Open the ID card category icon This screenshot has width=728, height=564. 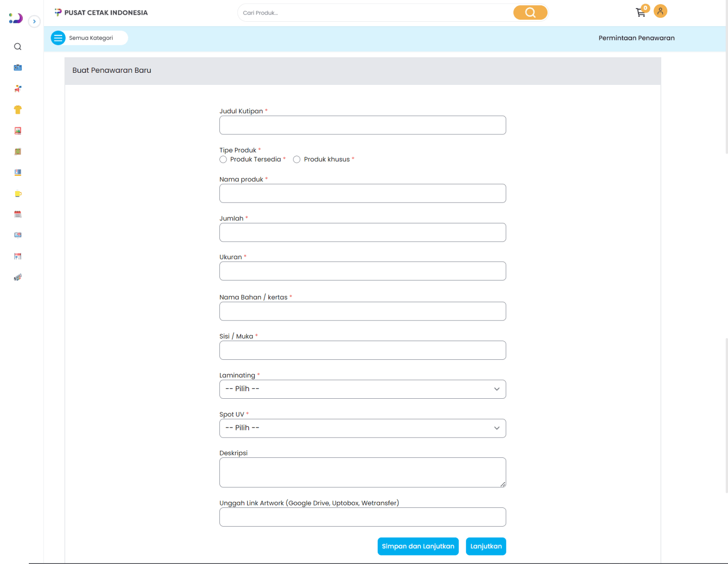[18, 68]
